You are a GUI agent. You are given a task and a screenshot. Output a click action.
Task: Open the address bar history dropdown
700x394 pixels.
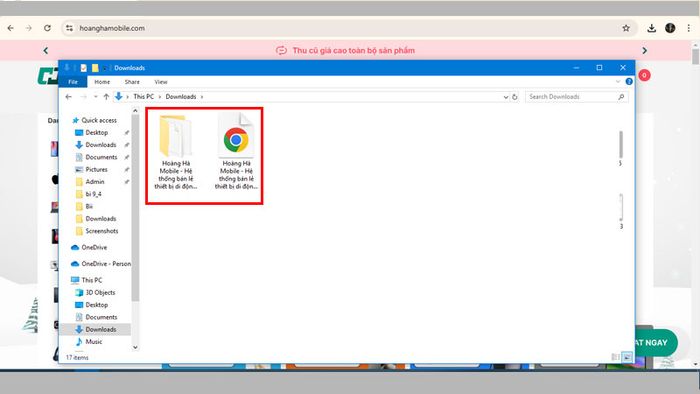click(x=506, y=97)
